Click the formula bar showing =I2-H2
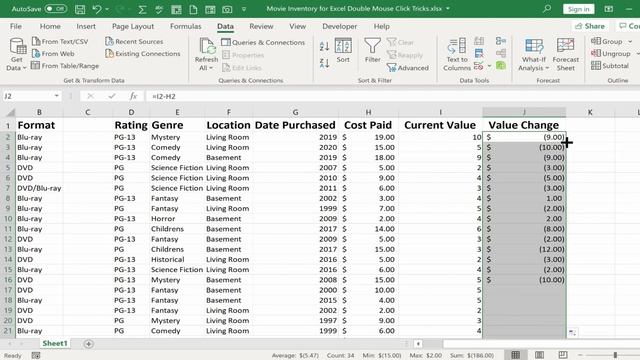 [392, 96]
